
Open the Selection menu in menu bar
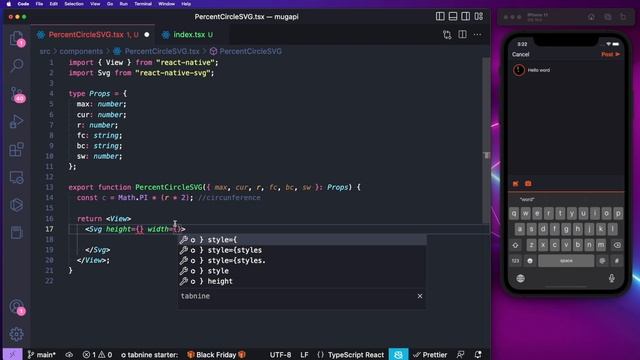(74, 4)
